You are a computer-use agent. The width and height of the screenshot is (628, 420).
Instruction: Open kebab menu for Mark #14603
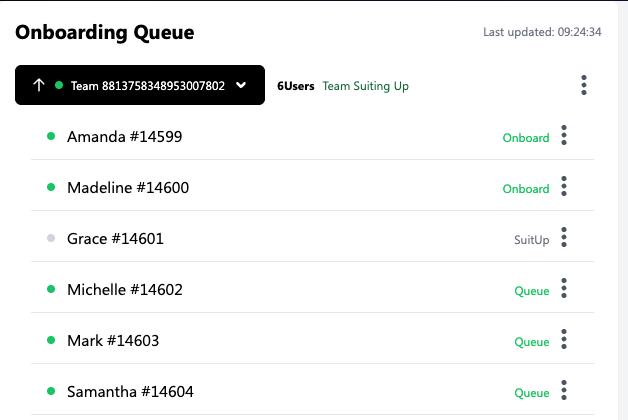(x=564, y=340)
